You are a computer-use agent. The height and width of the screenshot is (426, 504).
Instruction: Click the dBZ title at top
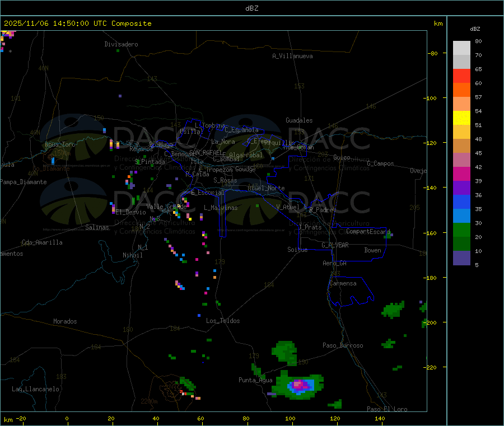click(x=251, y=8)
